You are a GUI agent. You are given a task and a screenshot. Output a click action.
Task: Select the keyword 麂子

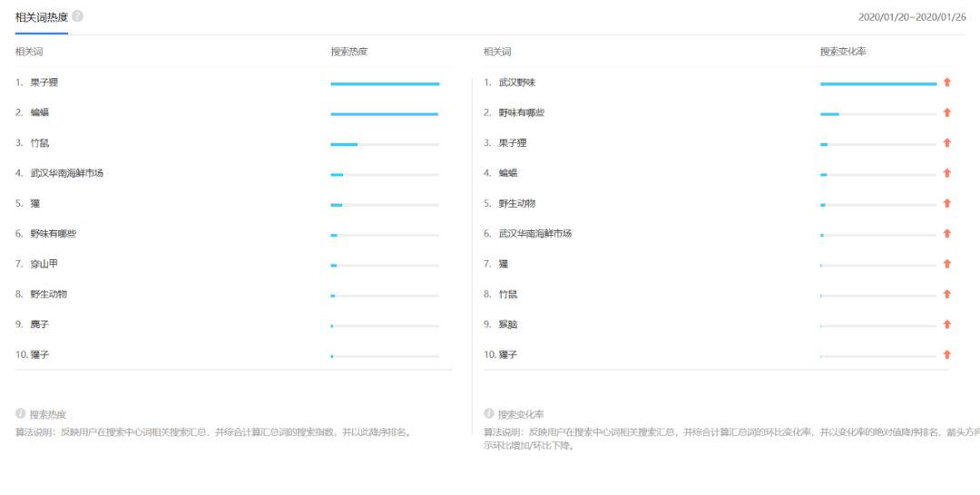coord(40,325)
